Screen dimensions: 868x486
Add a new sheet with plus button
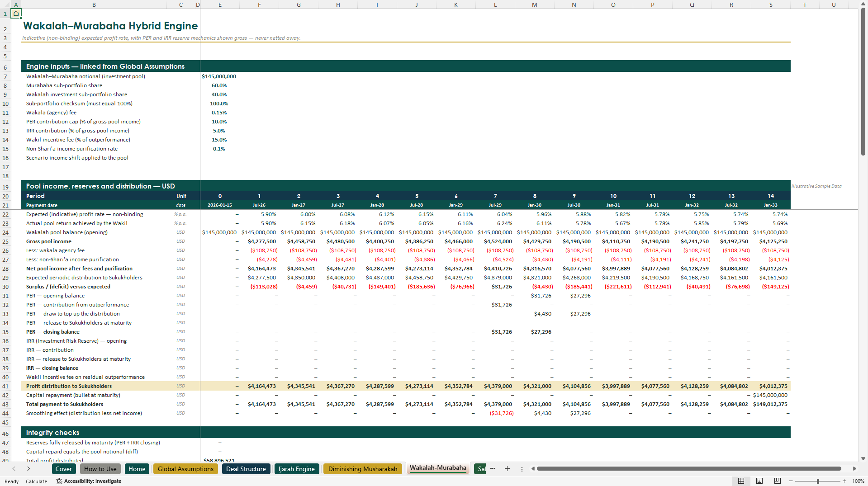click(x=507, y=469)
